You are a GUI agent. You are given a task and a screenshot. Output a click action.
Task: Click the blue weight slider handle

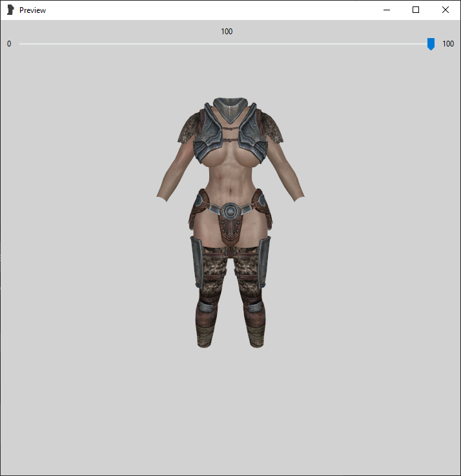pos(431,44)
